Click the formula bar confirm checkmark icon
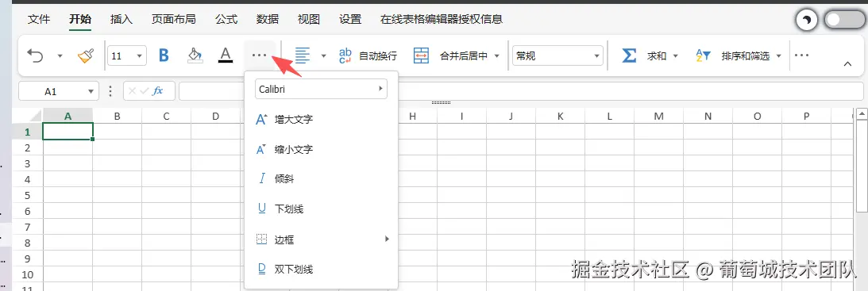Image resolution: width=868 pixels, height=291 pixels. (x=144, y=90)
